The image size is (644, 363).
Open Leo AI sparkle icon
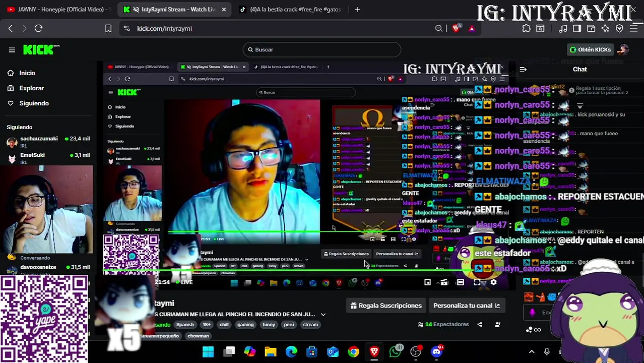click(x=605, y=29)
